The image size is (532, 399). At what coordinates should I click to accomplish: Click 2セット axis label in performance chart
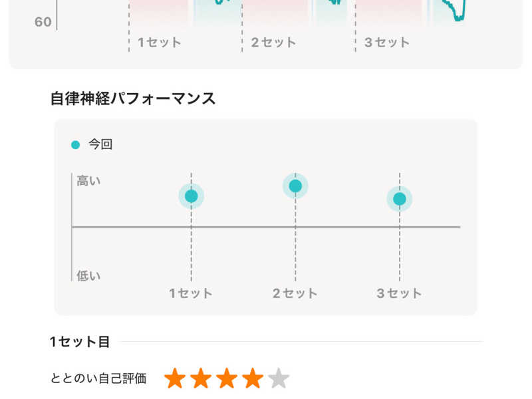[295, 293]
